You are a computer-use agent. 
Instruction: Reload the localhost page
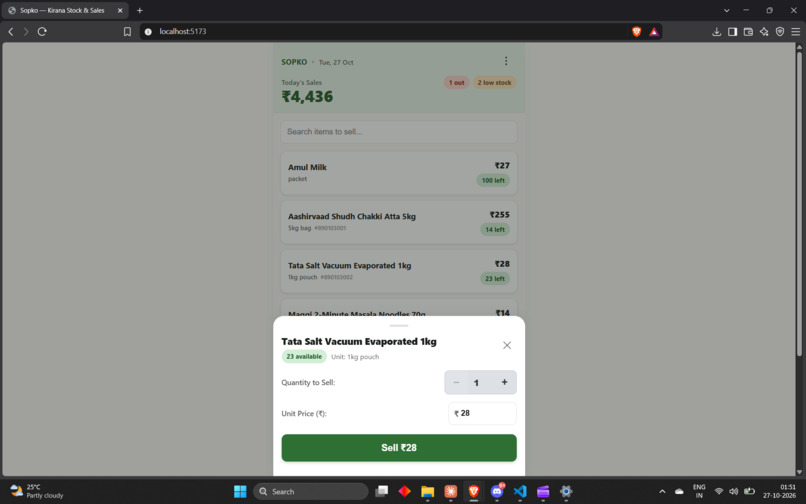42,31
